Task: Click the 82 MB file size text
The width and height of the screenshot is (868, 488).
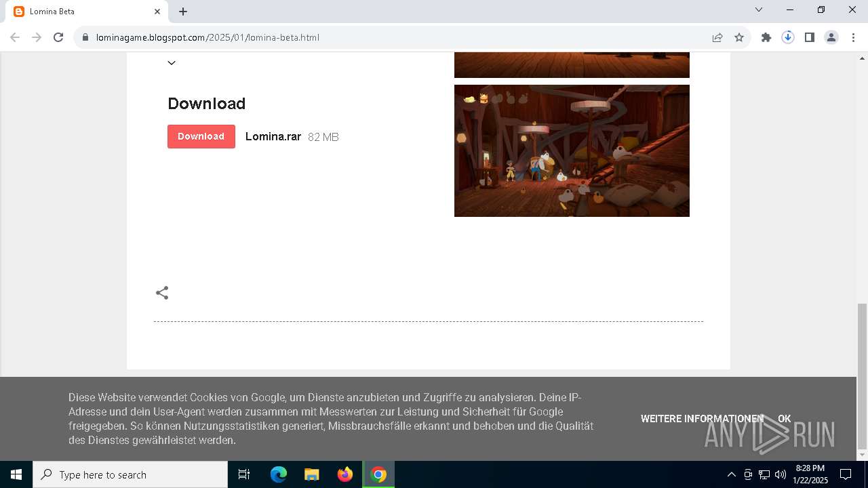Action: (x=323, y=137)
